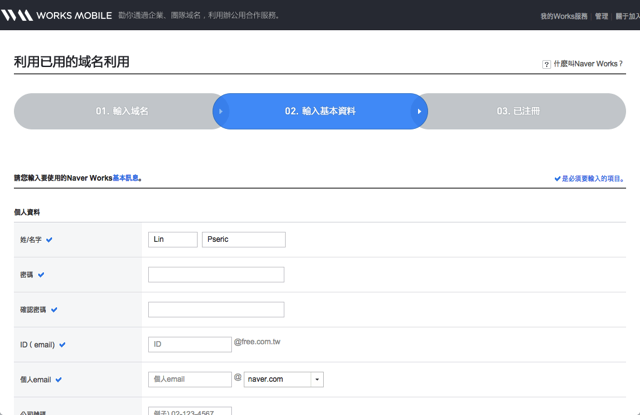Click the last name field containing Lin

tap(172, 240)
